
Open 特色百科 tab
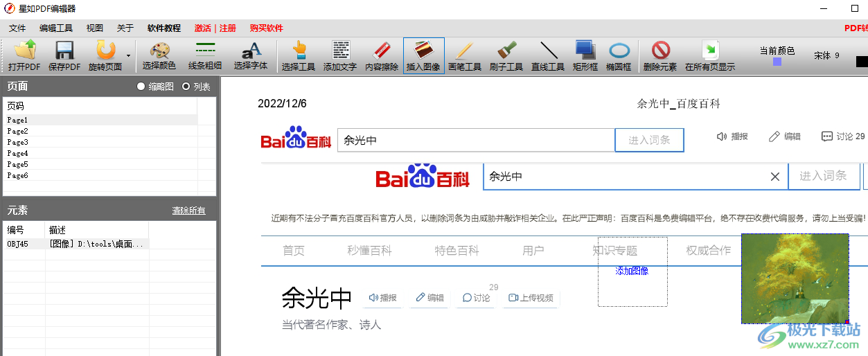pyautogui.click(x=457, y=251)
